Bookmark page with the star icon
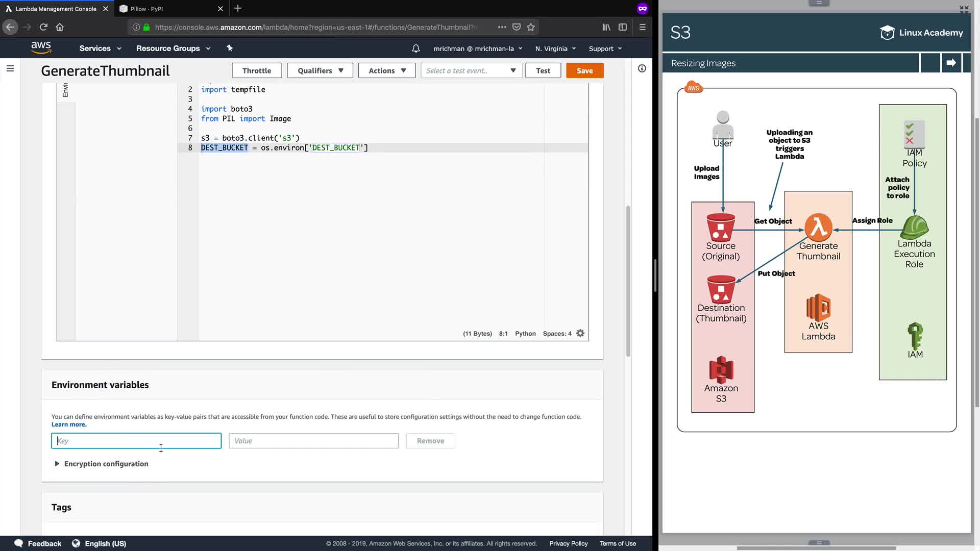This screenshot has width=980, height=551. pos(531,27)
